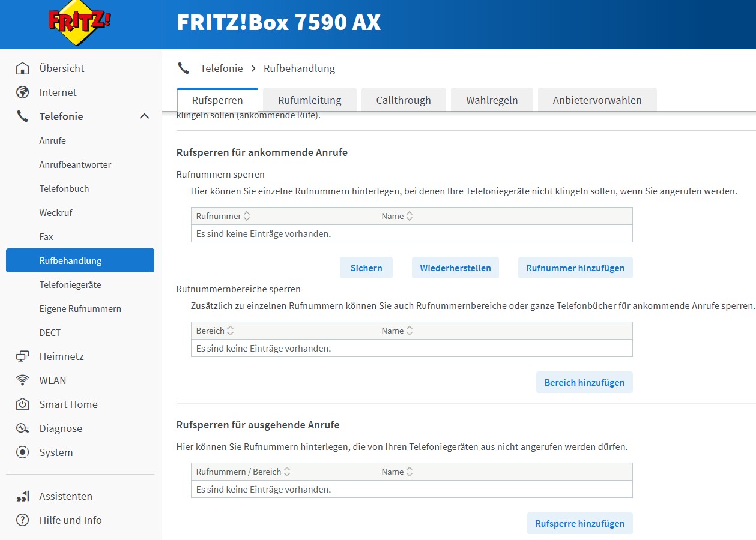Open the Anbietervorwahlen tab
This screenshot has height=540, width=756.
597,100
